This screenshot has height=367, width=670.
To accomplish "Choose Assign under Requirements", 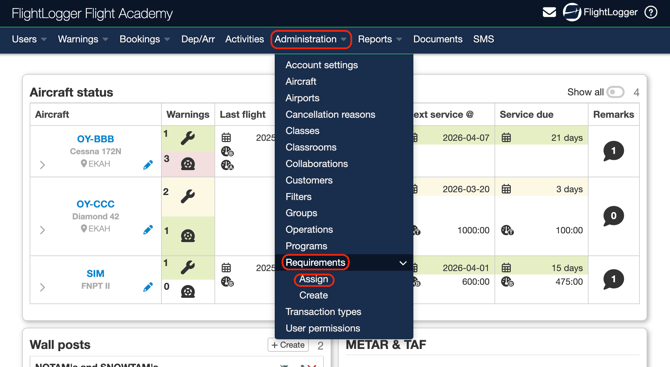I will click(314, 279).
